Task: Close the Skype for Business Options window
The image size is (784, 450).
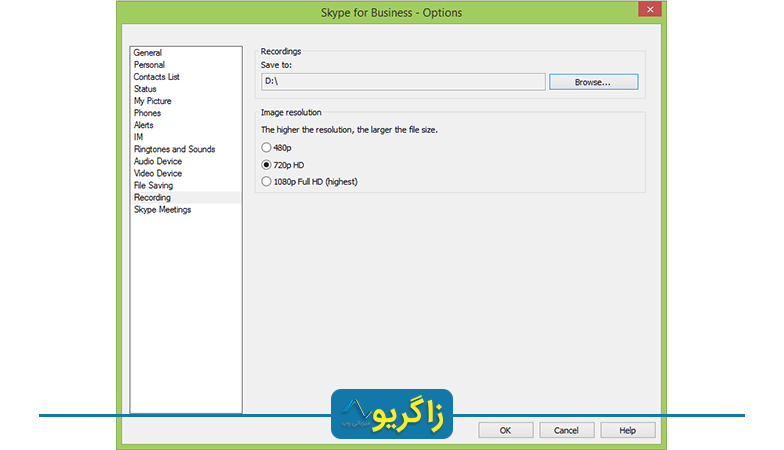Action: coord(650,9)
